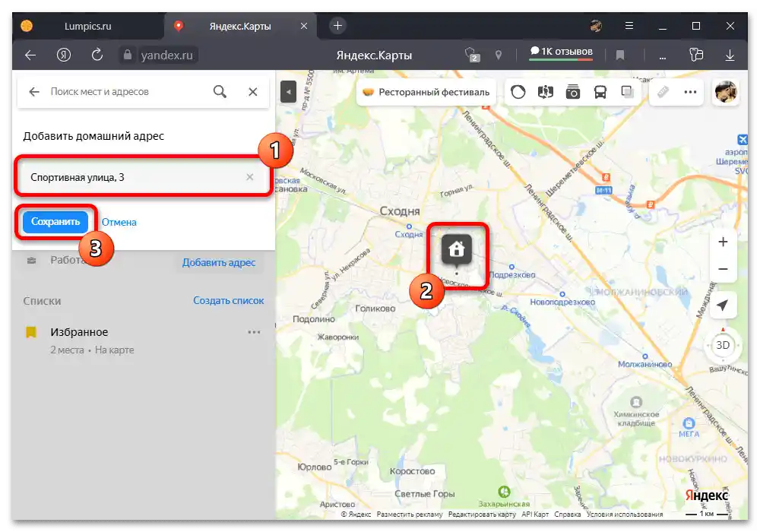
Task: Open more map tools three-dot menu
Action: [x=690, y=91]
